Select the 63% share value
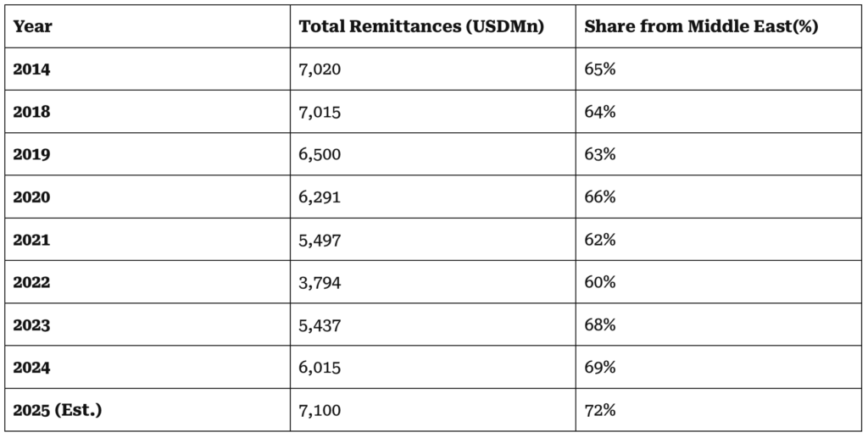Screen dimensions: 868x438 pyautogui.click(x=599, y=155)
